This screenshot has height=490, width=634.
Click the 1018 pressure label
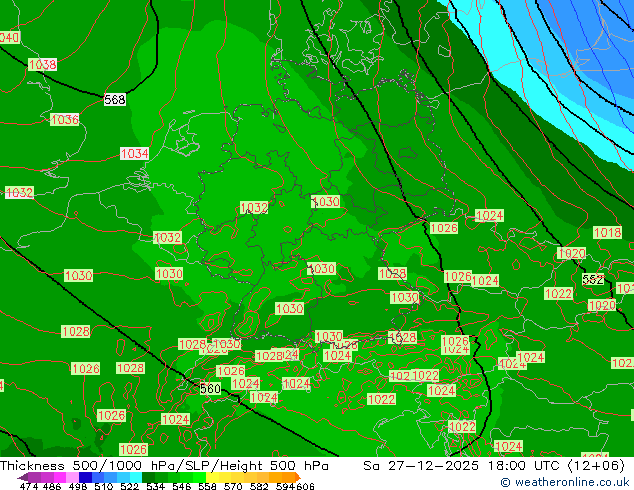pyautogui.click(x=607, y=232)
